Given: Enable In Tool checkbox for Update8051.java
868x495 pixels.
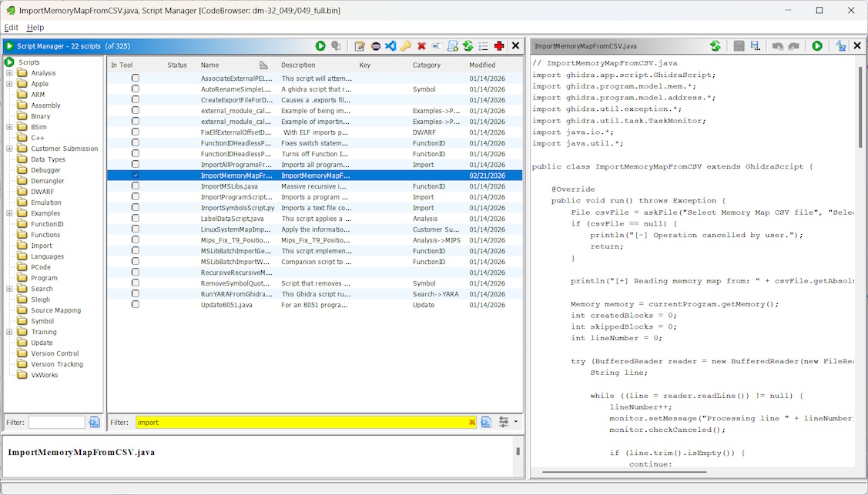Looking at the screenshot, I should (136, 305).
